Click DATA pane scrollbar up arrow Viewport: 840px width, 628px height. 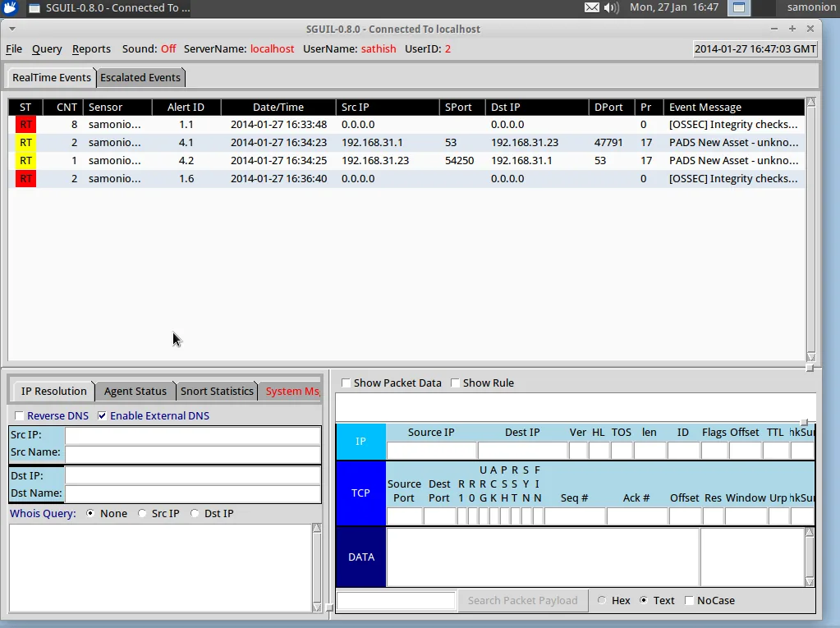810,532
